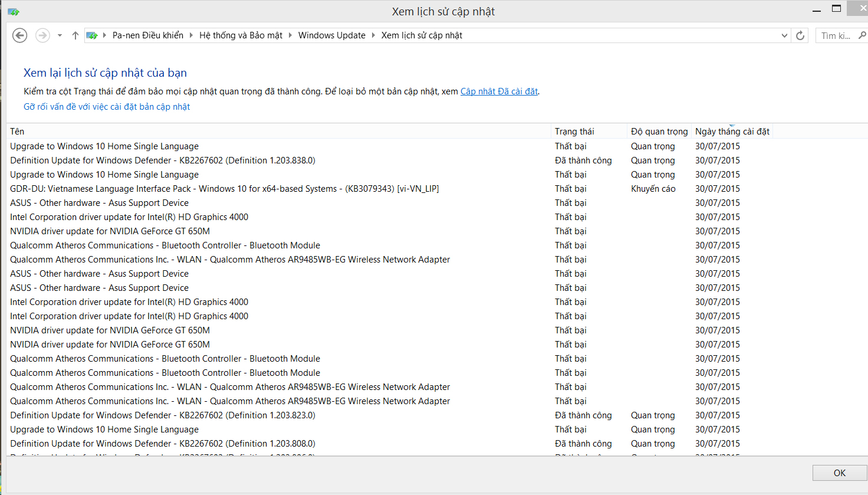This screenshot has width=868, height=495.
Task: Click in the Tìm kiếm search field
Action: click(x=836, y=35)
